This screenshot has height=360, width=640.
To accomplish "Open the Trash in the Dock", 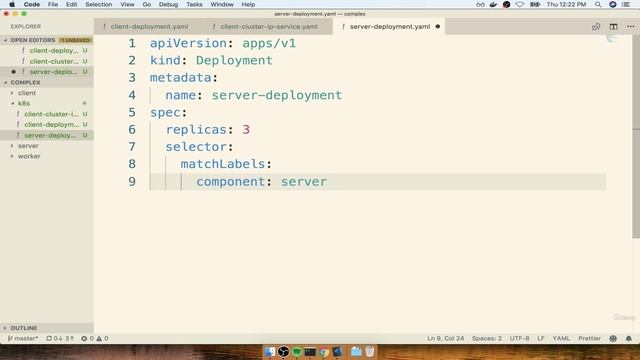I will coord(370,351).
